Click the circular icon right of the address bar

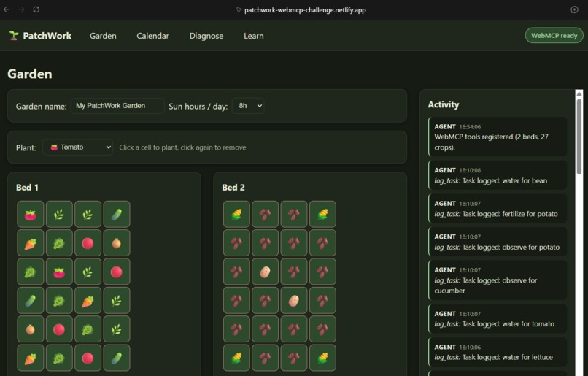(574, 9)
